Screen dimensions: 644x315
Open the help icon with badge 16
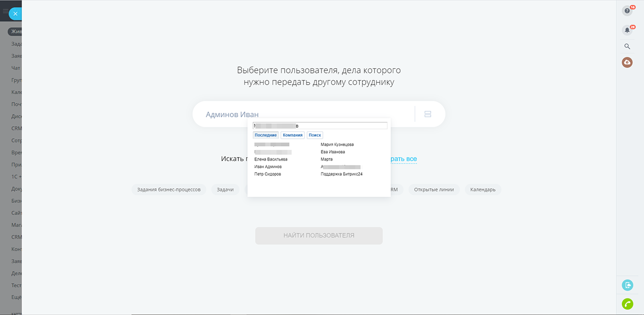(627, 11)
